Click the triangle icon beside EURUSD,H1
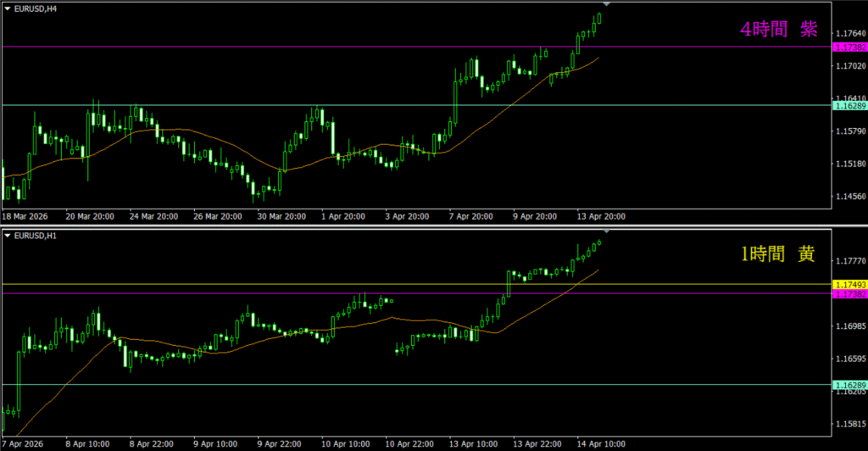The height and width of the screenshot is (451, 868). (8, 235)
